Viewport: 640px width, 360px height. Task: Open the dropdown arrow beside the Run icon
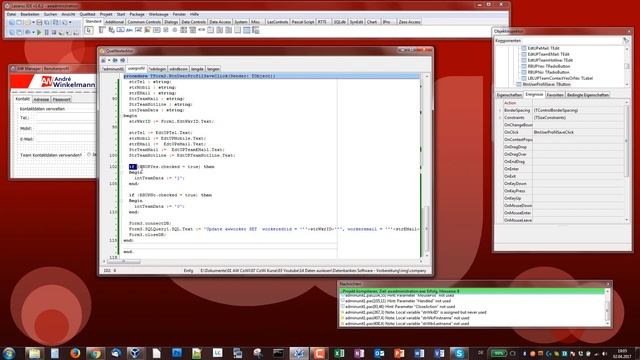click(33, 32)
